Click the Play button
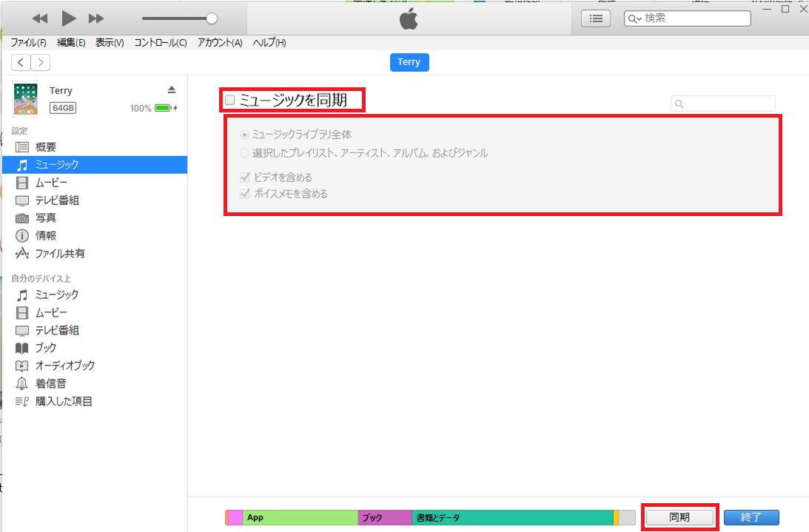The height and width of the screenshot is (532, 809). coord(68,18)
